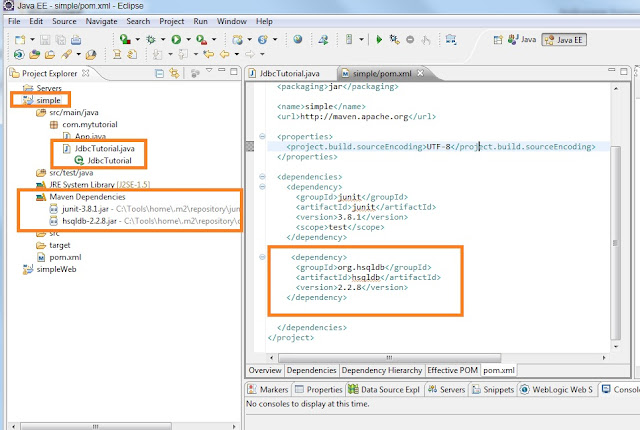The width and height of the screenshot is (640, 430).
Task: Click the Debug bug icon
Action: [x=151, y=40]
